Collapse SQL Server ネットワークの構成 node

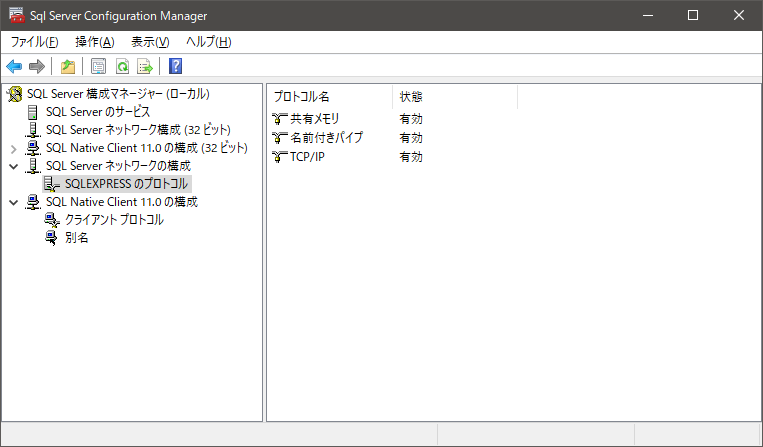(14, 166)
